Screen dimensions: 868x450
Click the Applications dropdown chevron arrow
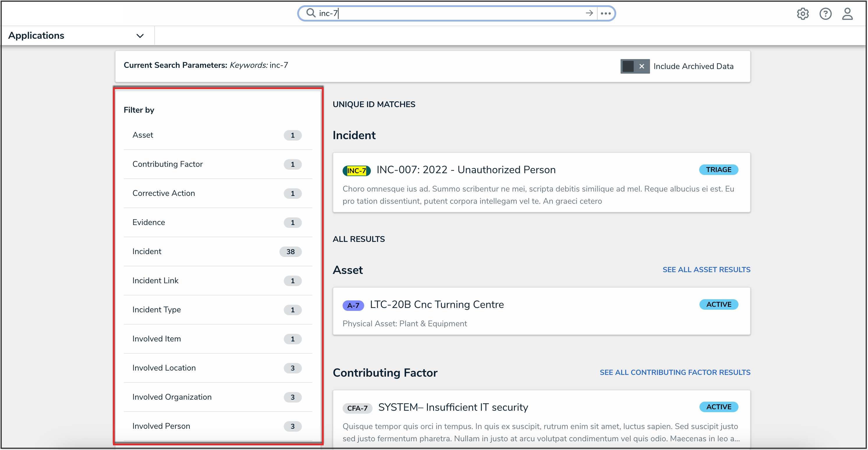[140, 36]
